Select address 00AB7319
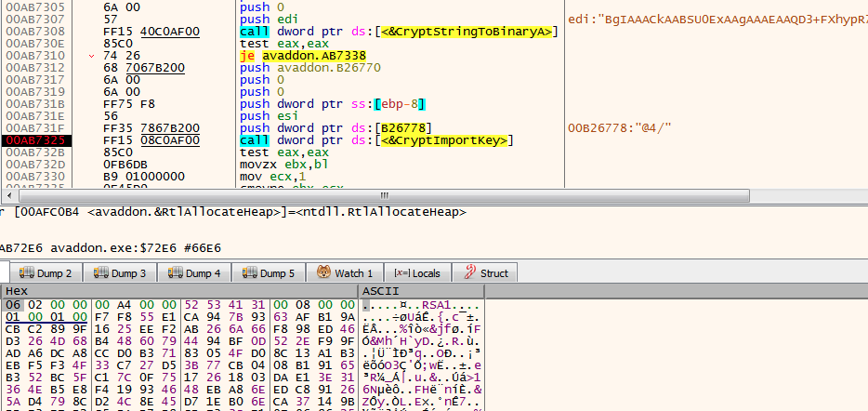The width and height of the screenshot is (868, 411). pos(35,92)
